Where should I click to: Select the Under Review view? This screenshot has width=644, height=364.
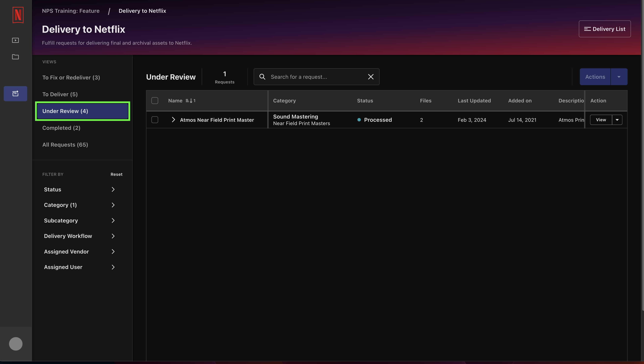[x=82, y=111]
